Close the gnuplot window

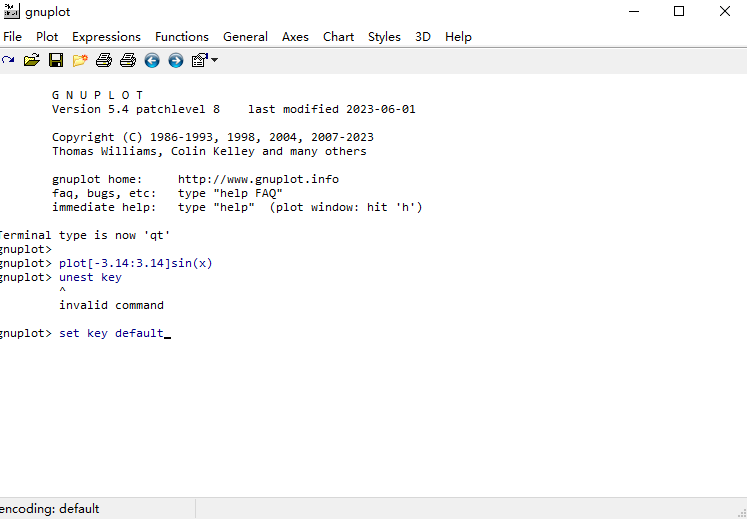click(x=725, y=11)
